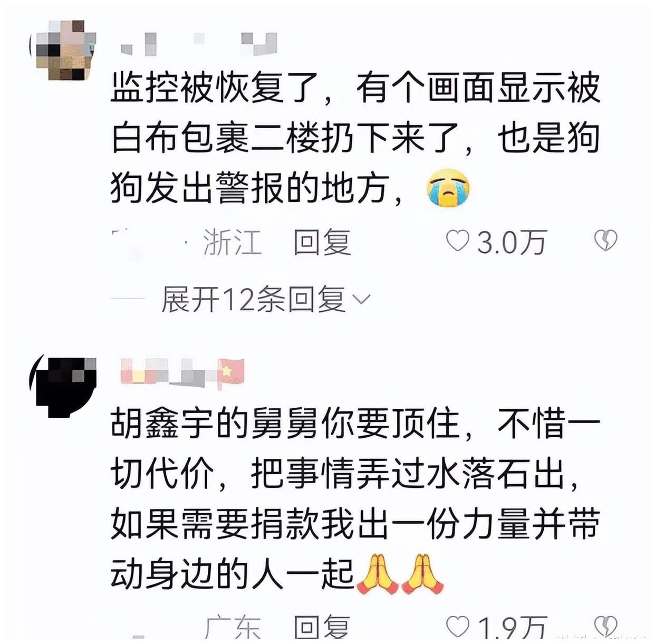Like the Guangdong comment with heart icon
The height and width of the screenshot is (644, 655).
click(x=458, y=627)
